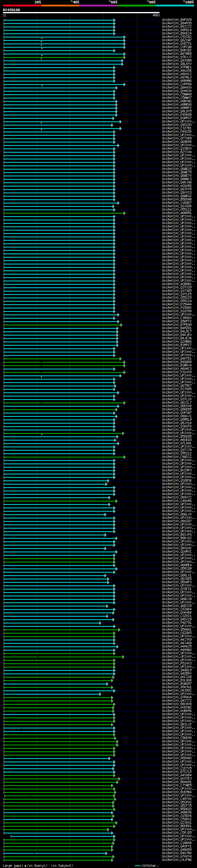197x868 pixels.
Task: Click the purple segment of the identity legend
Action: click(x=99, y=6)
